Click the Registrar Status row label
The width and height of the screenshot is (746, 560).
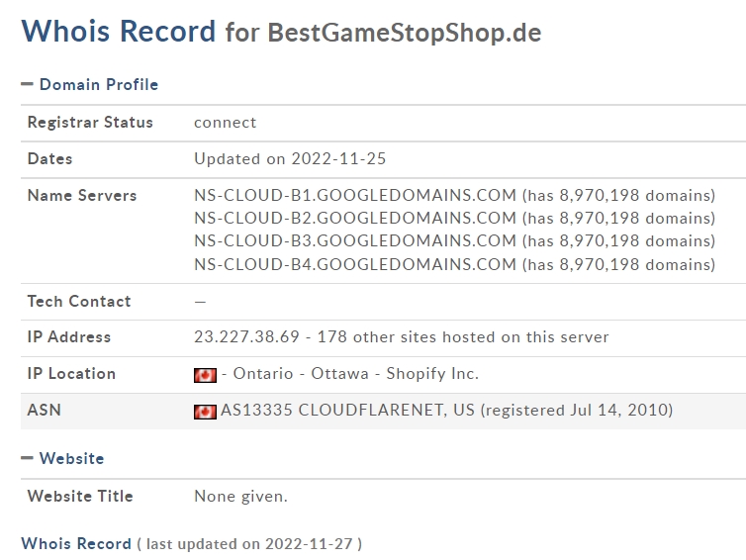[90, 123]
